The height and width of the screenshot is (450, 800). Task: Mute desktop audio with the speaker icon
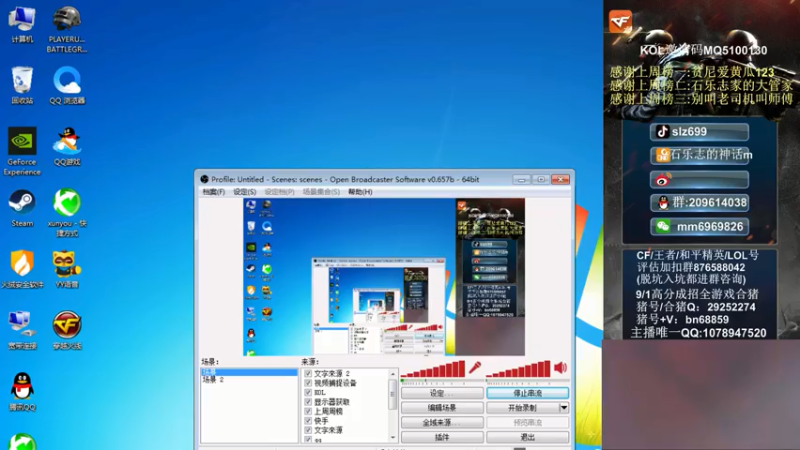560,368
